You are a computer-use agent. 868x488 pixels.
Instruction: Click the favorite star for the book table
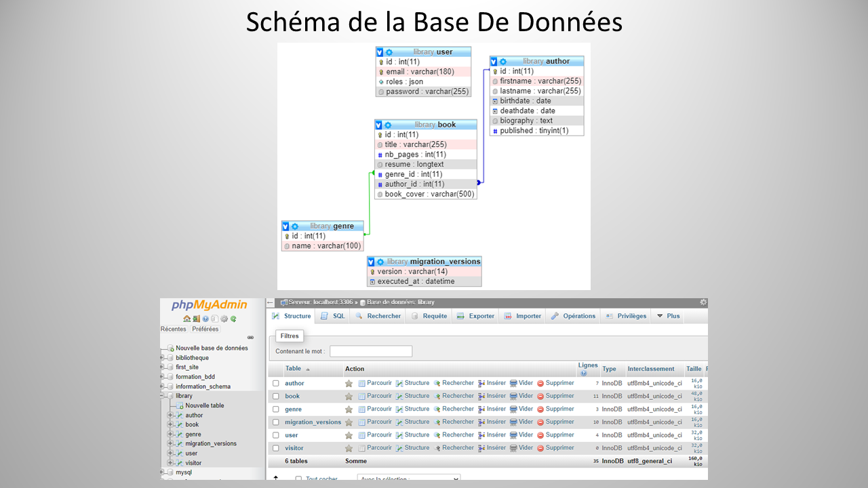[x=349, y=396]
